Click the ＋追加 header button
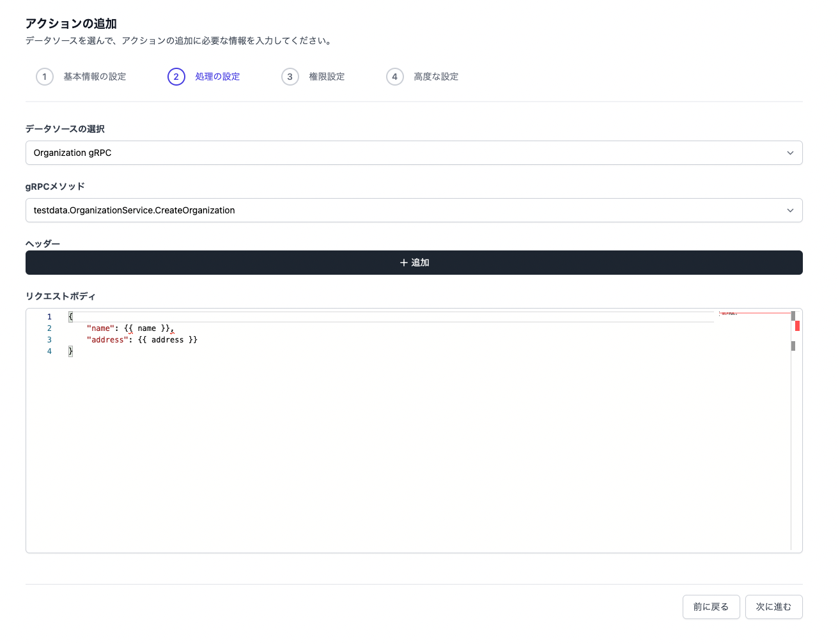Viewport: 838px width, 644px height. [414, 263]
